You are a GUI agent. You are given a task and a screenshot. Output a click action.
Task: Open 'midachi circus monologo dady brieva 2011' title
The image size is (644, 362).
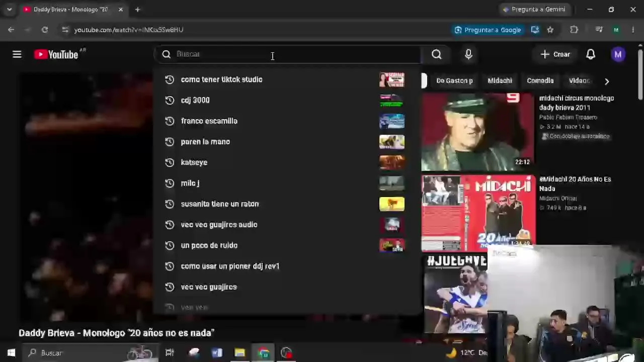coord(577,103)
